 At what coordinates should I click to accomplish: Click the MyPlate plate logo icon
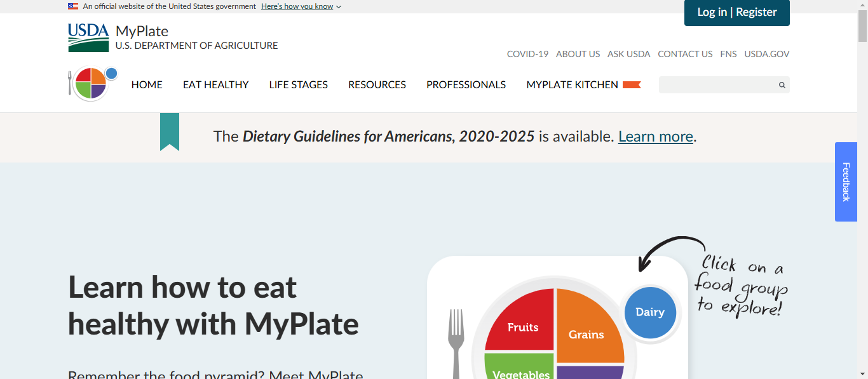pyautogui.click(x=93, y=83)
